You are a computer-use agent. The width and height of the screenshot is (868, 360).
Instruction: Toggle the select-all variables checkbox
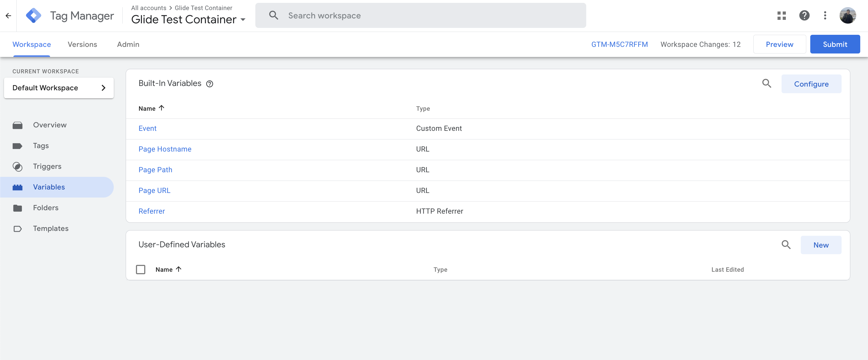[x=140, y=269]
